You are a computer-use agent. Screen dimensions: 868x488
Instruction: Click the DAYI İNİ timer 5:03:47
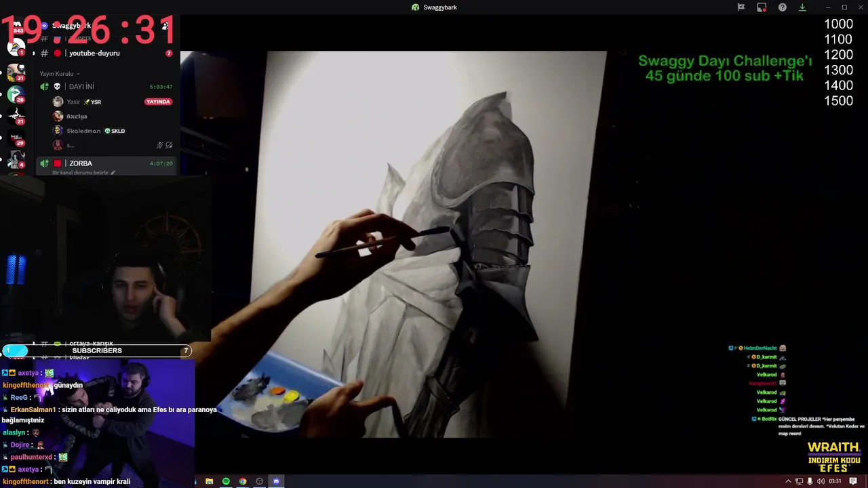(x=161, y=87)
